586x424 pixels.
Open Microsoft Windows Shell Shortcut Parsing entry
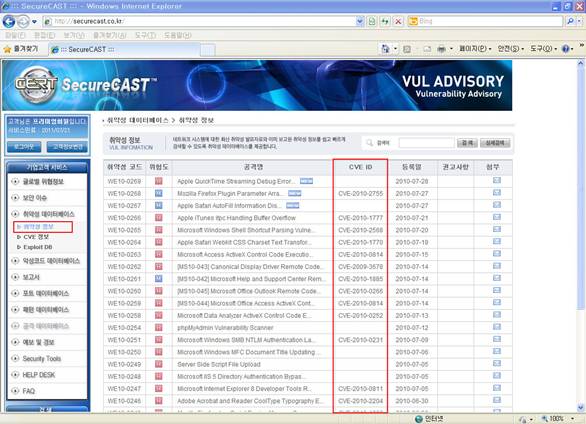pyautogui.click(x=246, y=230)
